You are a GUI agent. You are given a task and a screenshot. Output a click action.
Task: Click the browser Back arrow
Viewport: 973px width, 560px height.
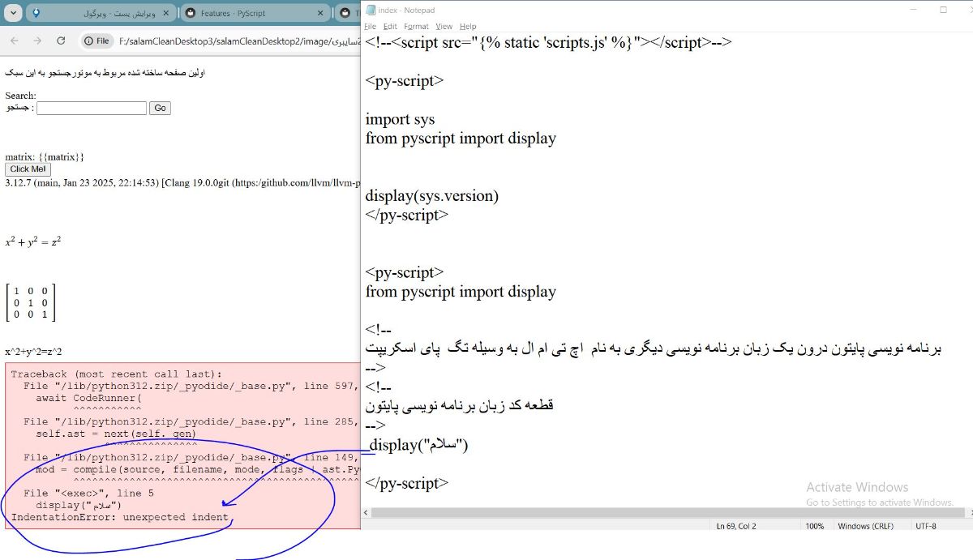15,41
